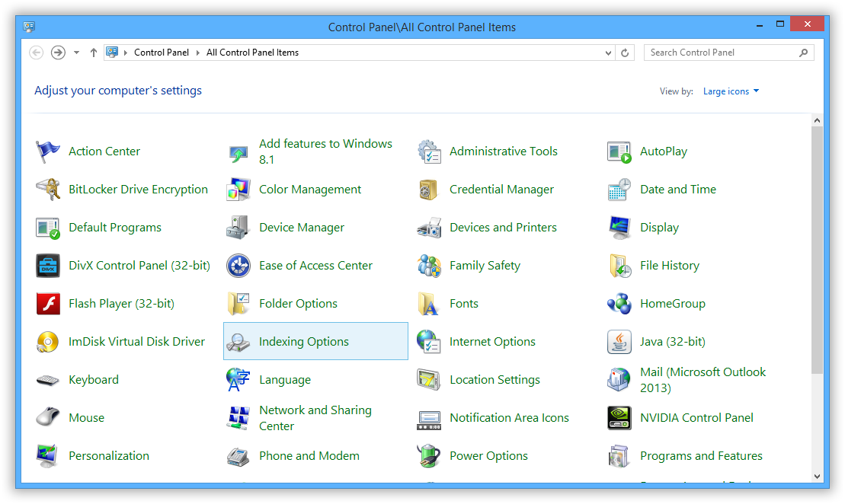Image resolution: width=845 pixels, height=504 pixels.
Task: Open the Mouse icon
Action: [47, 417]
